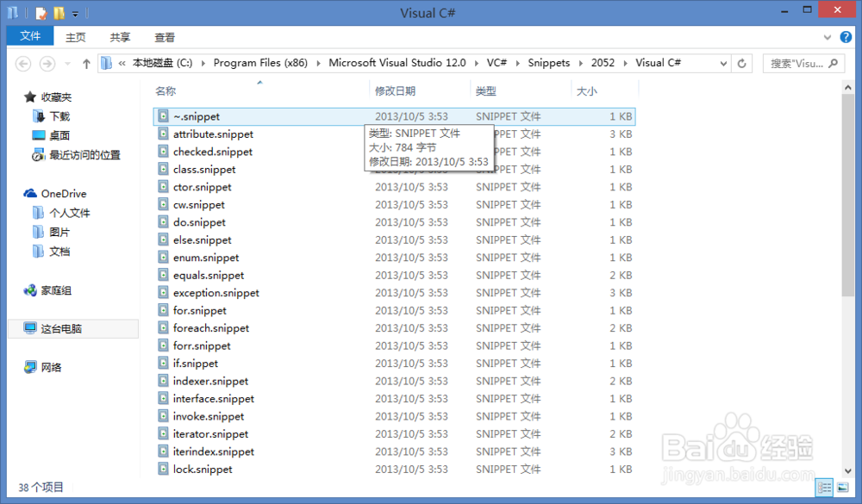862x504 pixels.
Task: Open 桌面 in the navigation pane
Action: (x=59, y=136)
